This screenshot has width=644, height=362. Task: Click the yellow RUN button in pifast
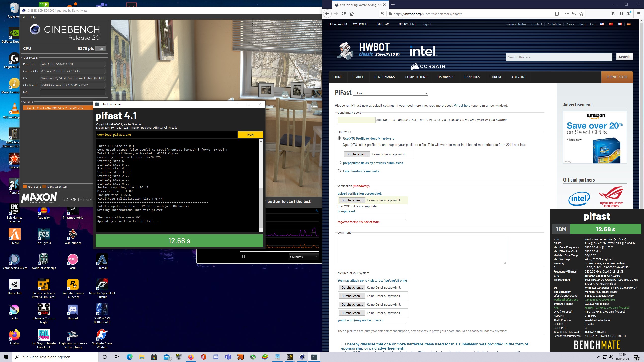(x=250, y=135)
